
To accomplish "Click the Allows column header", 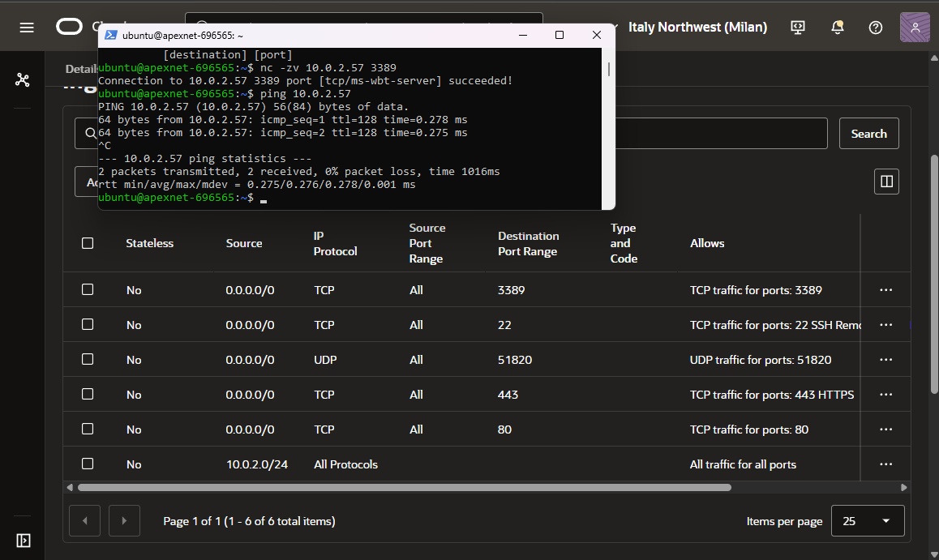I will tap(706, 243).
